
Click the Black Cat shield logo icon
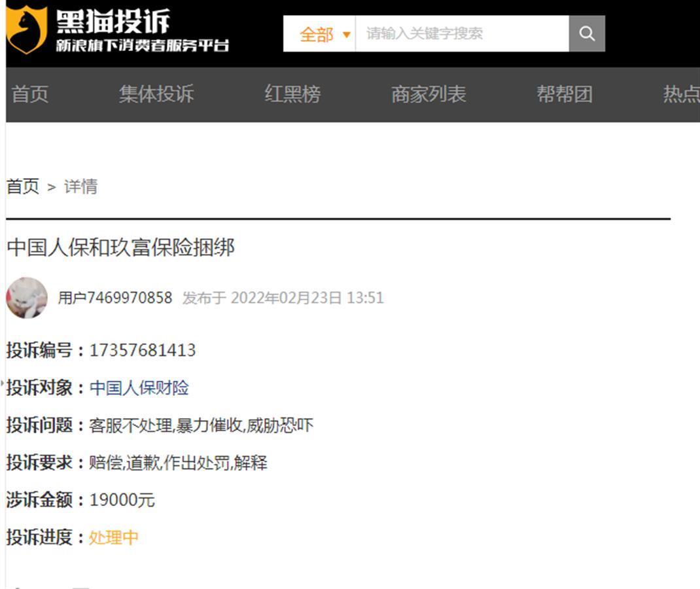(x=26, y=29)
